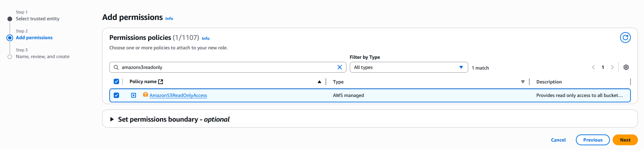Toggle the select-all policies checkbox
The height and width of the screenshot is (150, 644).
click(116, 81)
